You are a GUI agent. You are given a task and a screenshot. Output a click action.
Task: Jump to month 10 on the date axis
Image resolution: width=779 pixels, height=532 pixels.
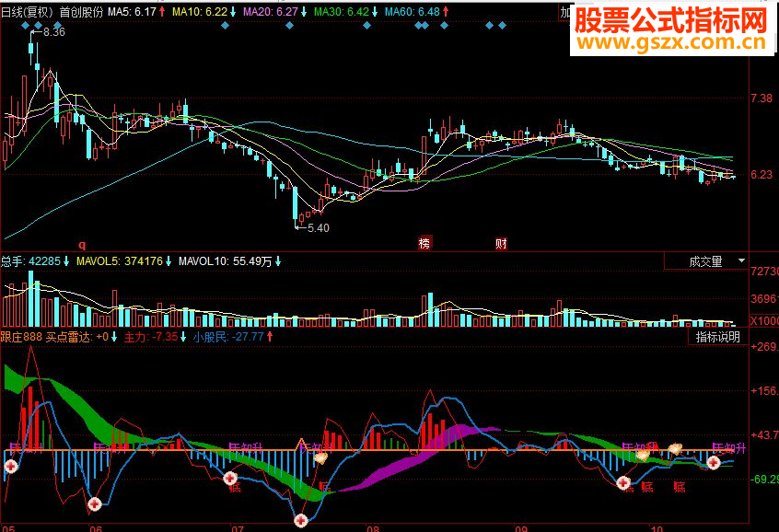pyautogui.click(x=657, y=528)
